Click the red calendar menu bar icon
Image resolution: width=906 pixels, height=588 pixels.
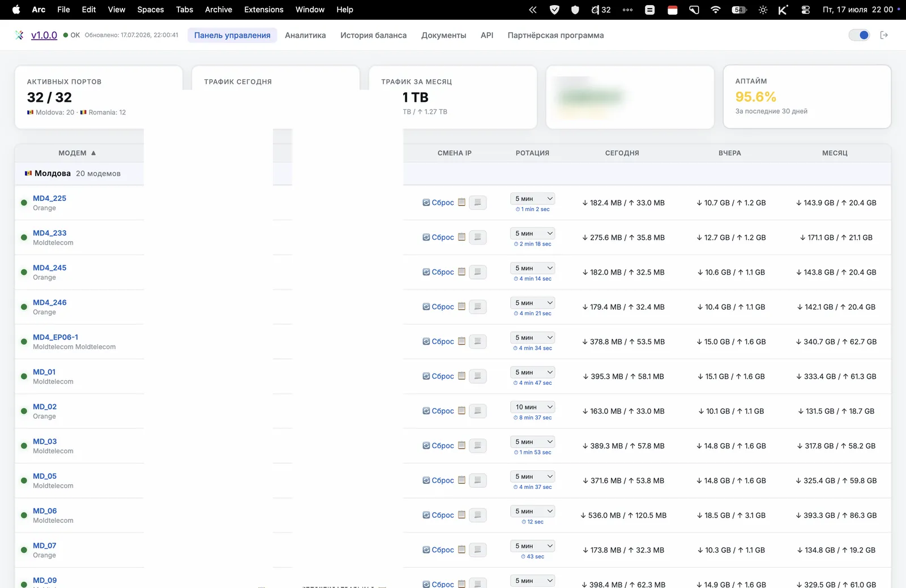click(673, 10)
